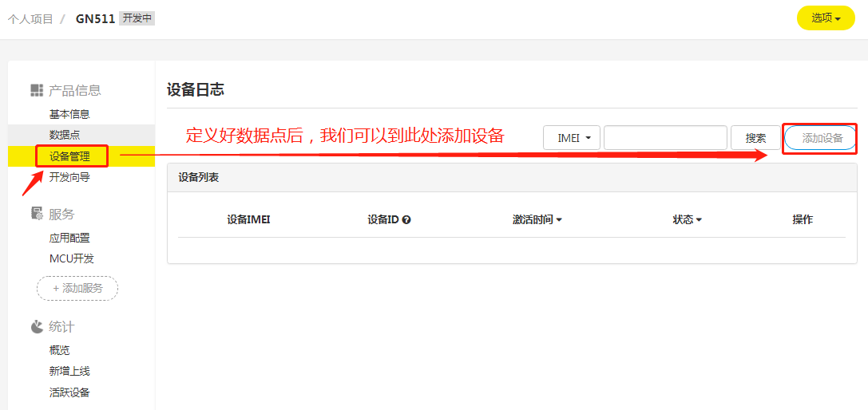Open the 激活时间 column sort dropdown
868x410 pixels.
pyautogui.click(x=537, y=220)
